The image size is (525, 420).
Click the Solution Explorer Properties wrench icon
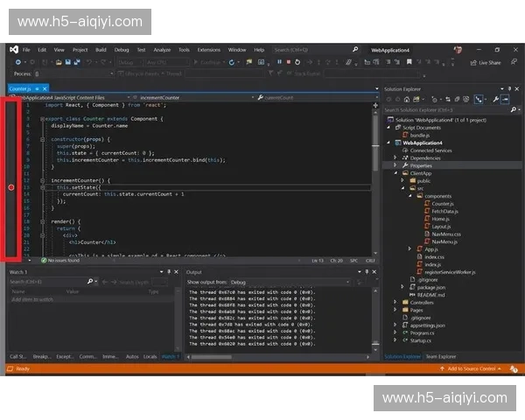click(495, 100)
